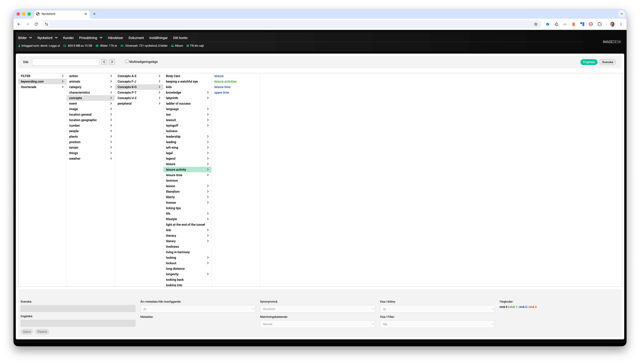The width and height of the screenshot is (640, 364).
Task: Open the Extensions puzzle-piece icon
Action: pyautogui.click(x=600, y=24)
